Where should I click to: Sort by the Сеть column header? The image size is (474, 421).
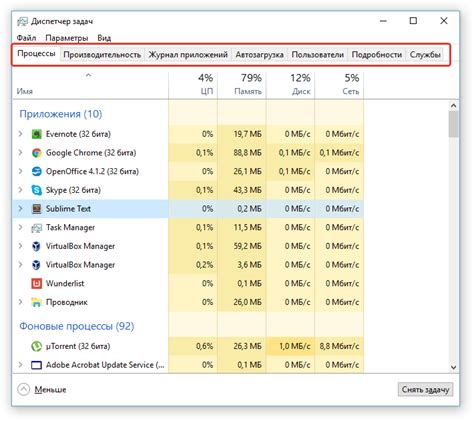click(339, 85)
